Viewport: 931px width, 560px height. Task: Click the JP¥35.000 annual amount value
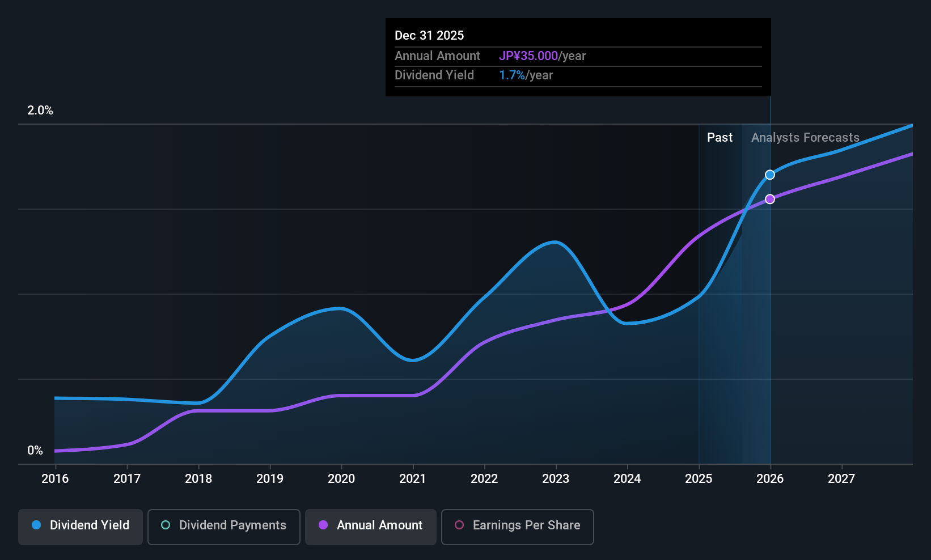pyautogui.click(x=528, y=56)
